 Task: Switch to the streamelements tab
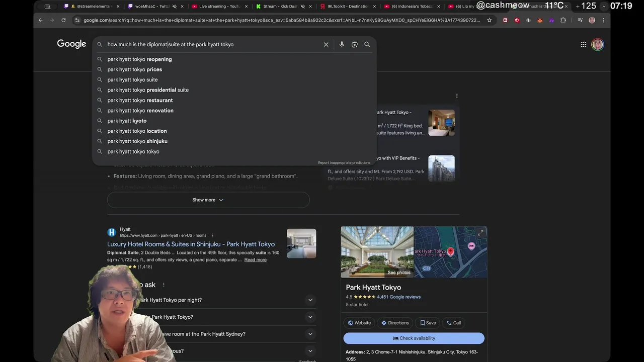[x=92, y=7]
